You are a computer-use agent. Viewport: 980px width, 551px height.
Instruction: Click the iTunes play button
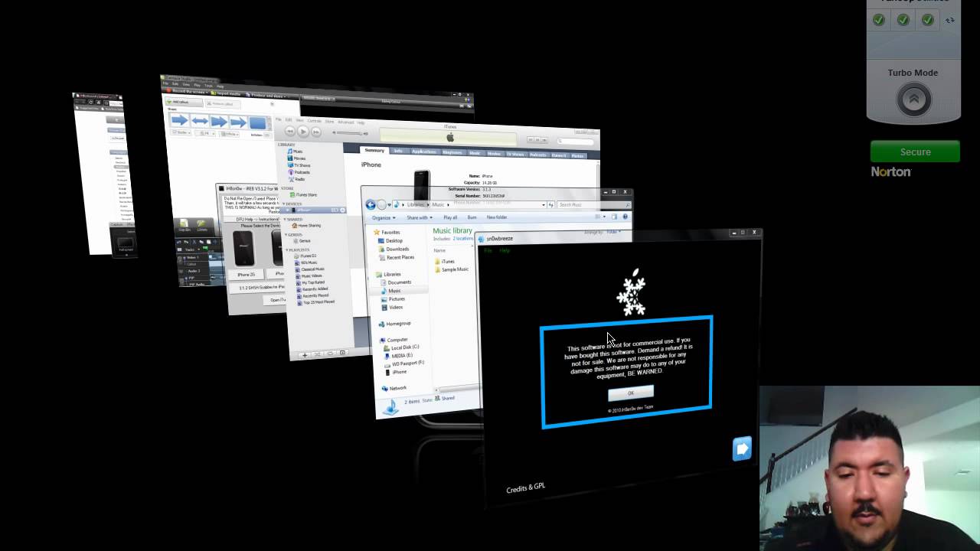point(303,131)
